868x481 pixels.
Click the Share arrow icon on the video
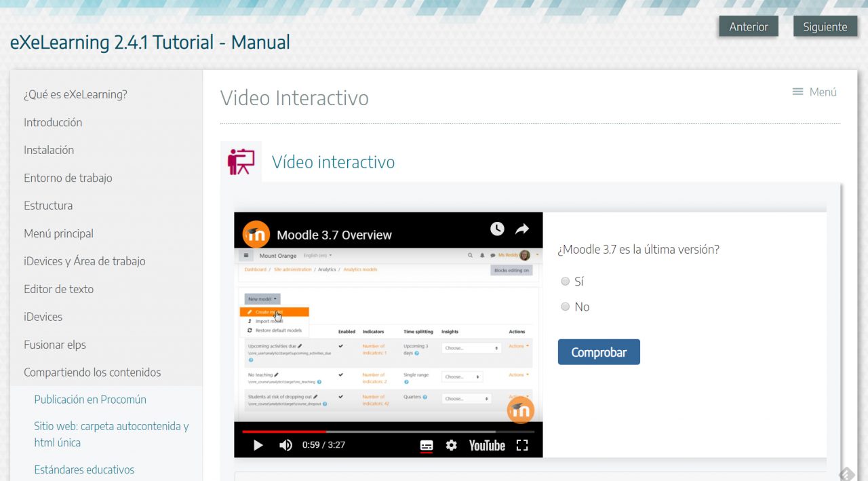521,229
